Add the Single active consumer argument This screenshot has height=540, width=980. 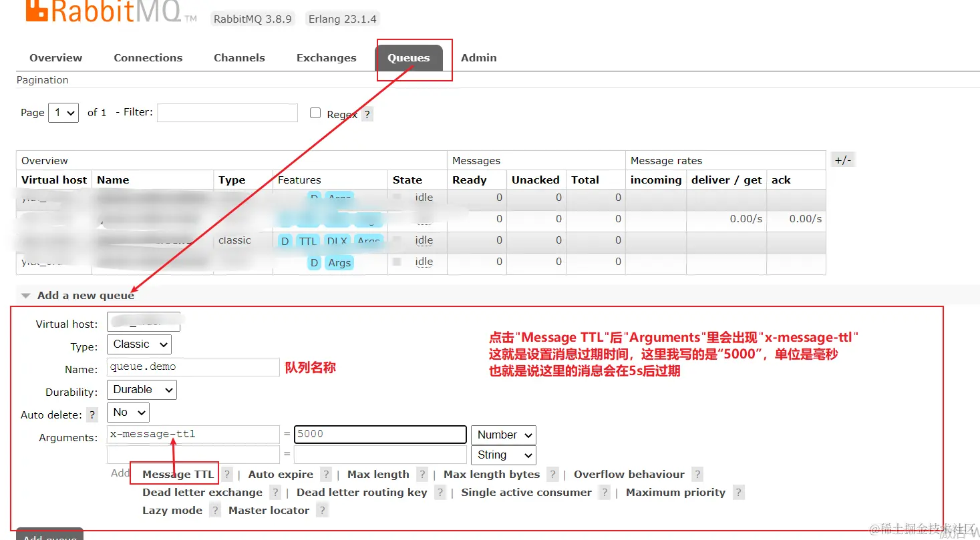[x=526, y=492]
